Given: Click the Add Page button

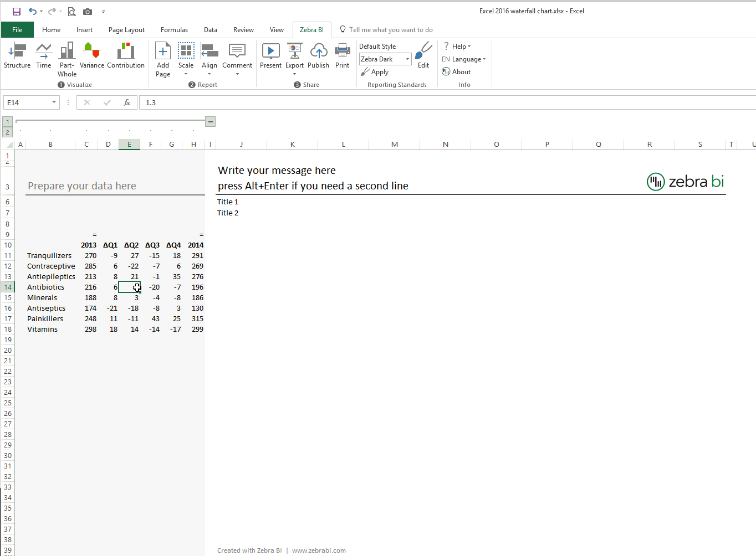Looking at the screenshot, I should (163, 60).
